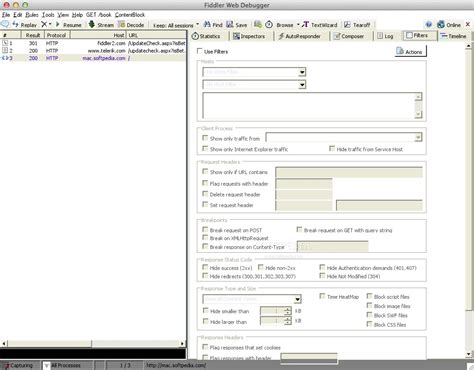
Task: Click the Actions button
Action: point(410,51)
